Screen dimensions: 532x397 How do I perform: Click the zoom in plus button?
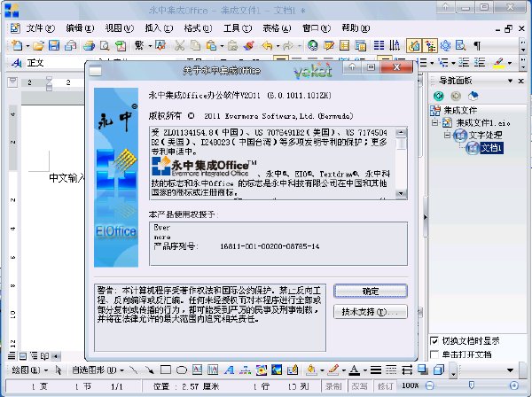point(514,385)
